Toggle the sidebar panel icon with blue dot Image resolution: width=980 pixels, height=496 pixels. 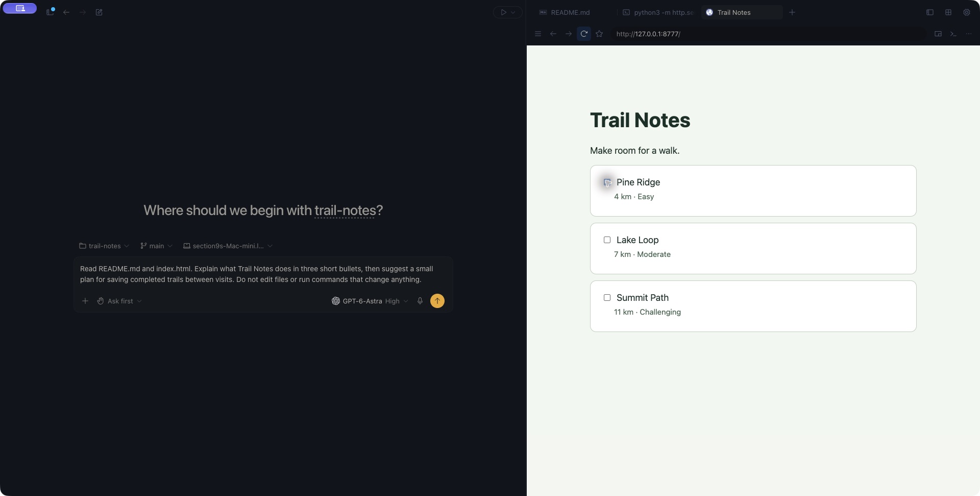(50, 12)
